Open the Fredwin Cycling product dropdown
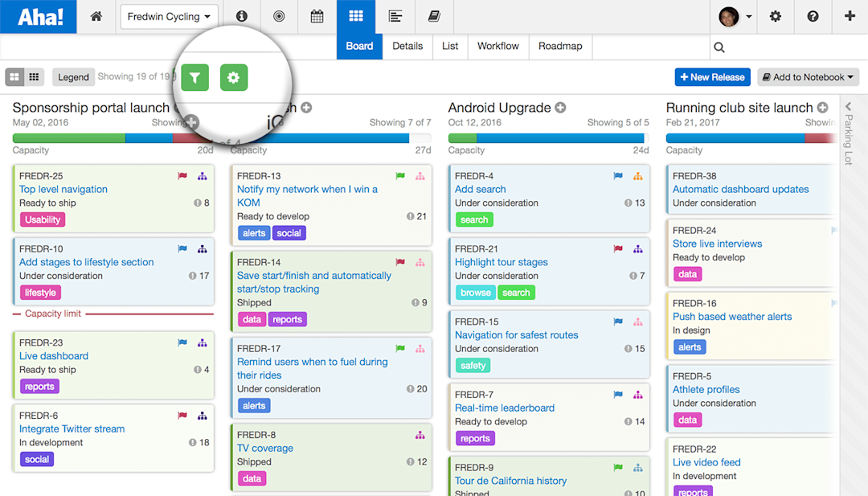This screenshot has width=868, height=496. [x=169, y=16]
